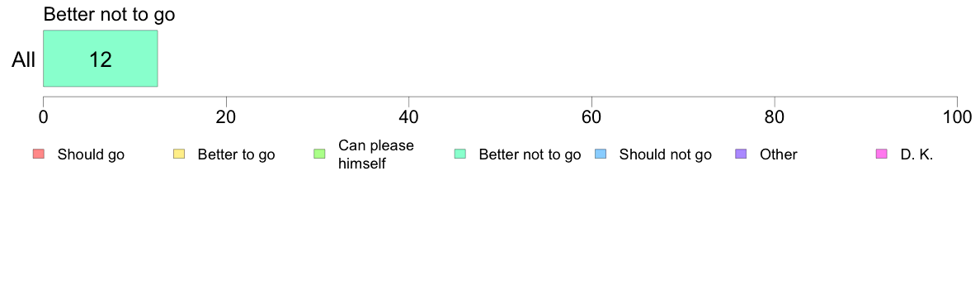Click the blue Should not go swatch
The width and height of the screenshot is (980, 304).
601,154
